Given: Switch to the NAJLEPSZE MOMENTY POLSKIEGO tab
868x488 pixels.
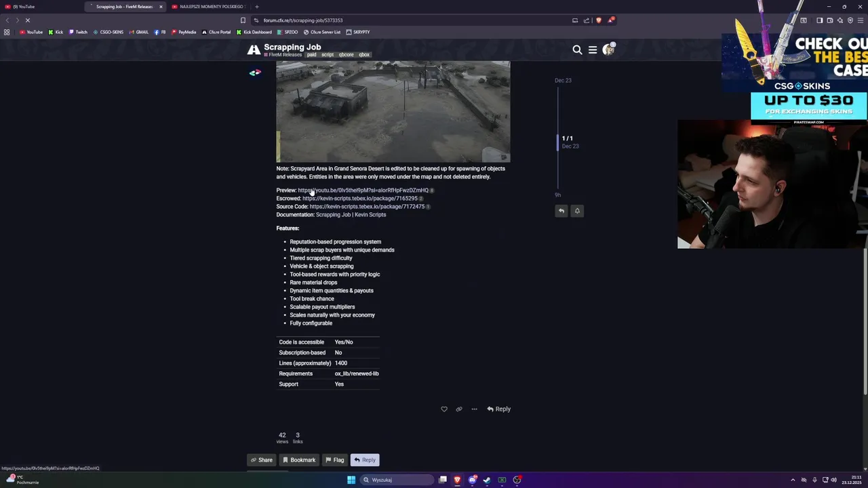Looking at the screenshot, I should pyautogui.click(x=209, y=7).
